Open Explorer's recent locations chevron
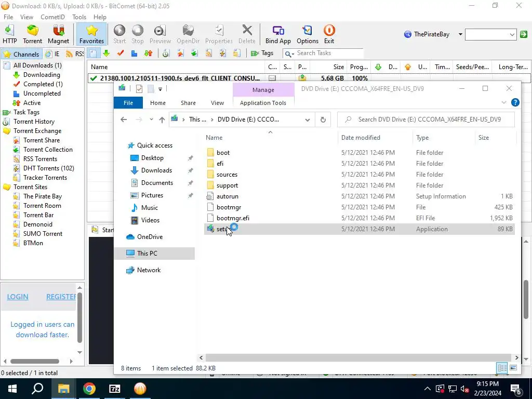The image size is (532, 399). 151,119
